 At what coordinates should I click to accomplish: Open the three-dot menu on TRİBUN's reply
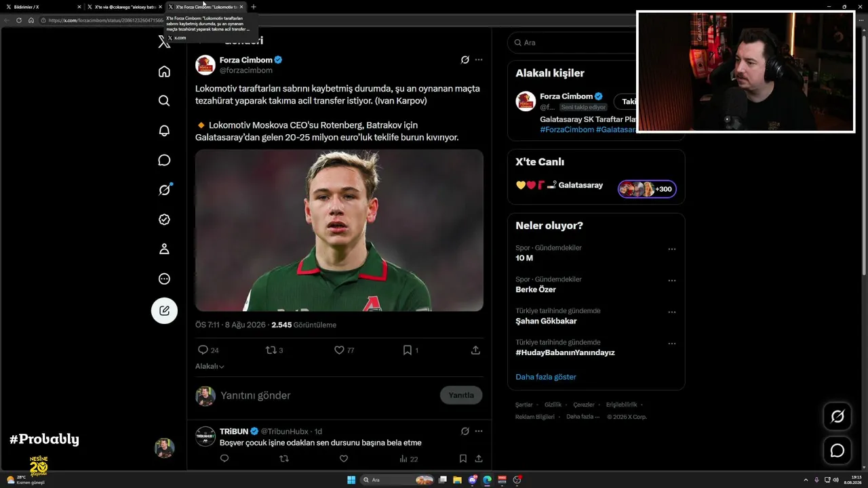479,431
